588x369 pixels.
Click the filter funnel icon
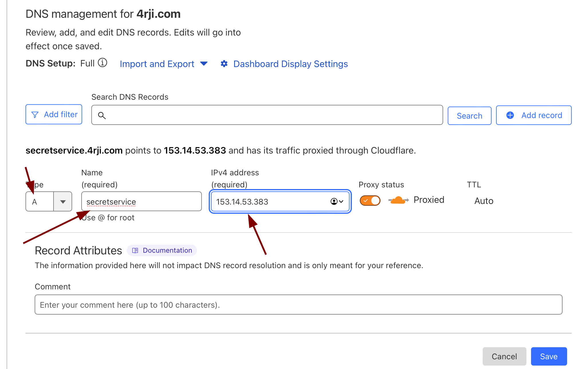point(35,115)
